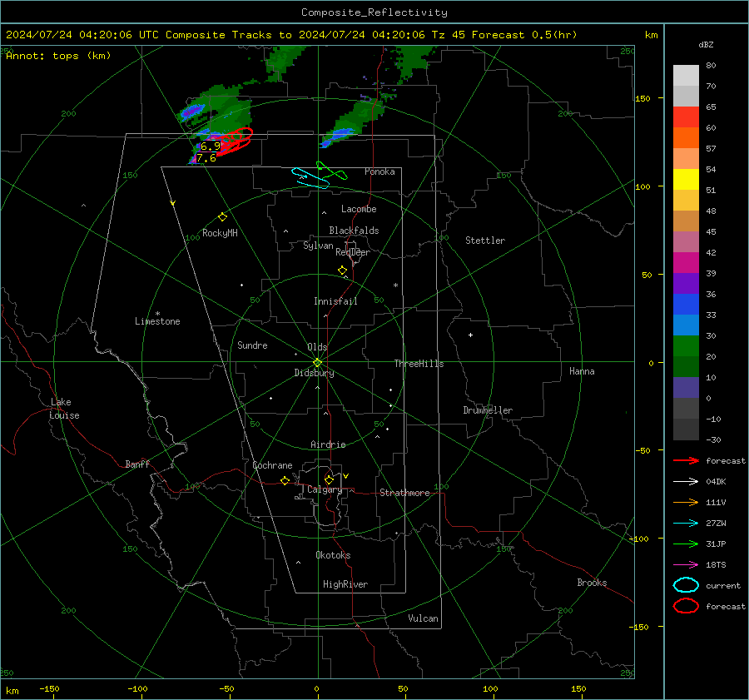
Task: Click the Lake Louise label
Action: tap(64, 409)
